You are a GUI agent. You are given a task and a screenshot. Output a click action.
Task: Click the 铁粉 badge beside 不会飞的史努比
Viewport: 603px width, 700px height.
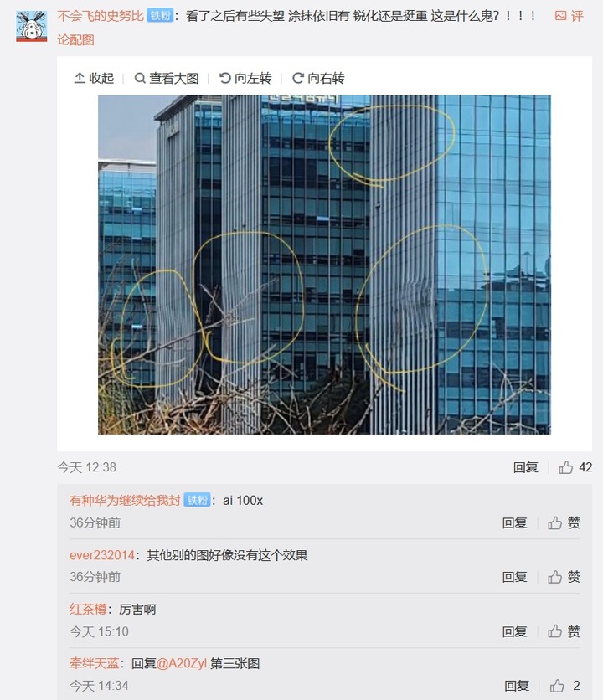(x=160, y=16)
